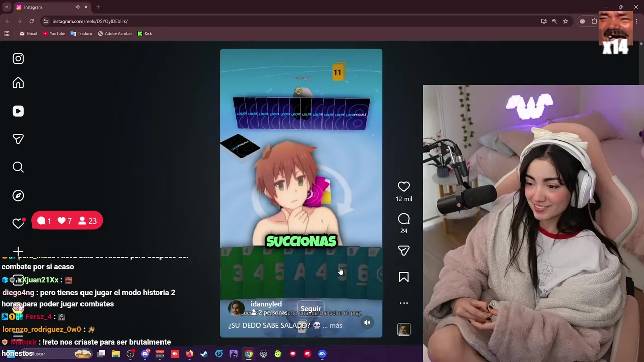Go back in browser history
The width and height of the screenshot is (644, 362).
point(7,21)
